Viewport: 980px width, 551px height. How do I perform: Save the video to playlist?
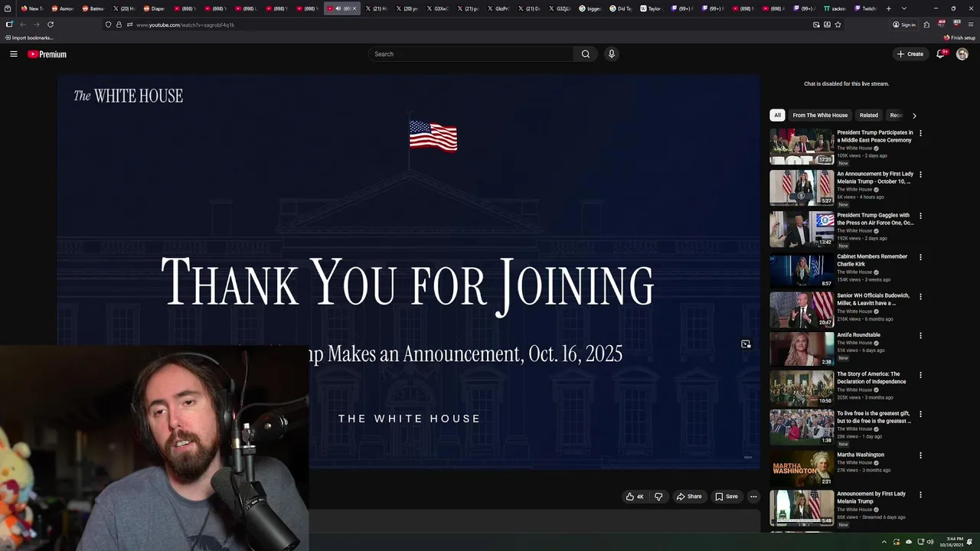click(727, 497)
